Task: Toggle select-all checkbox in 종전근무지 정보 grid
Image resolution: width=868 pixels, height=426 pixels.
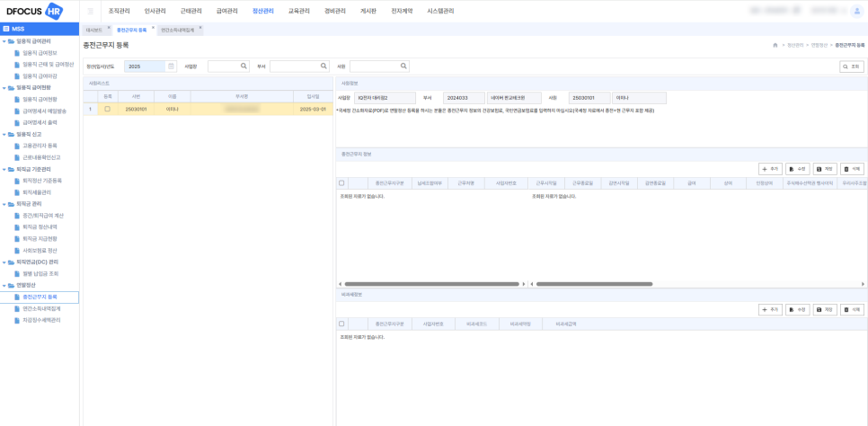Action: 341,182
